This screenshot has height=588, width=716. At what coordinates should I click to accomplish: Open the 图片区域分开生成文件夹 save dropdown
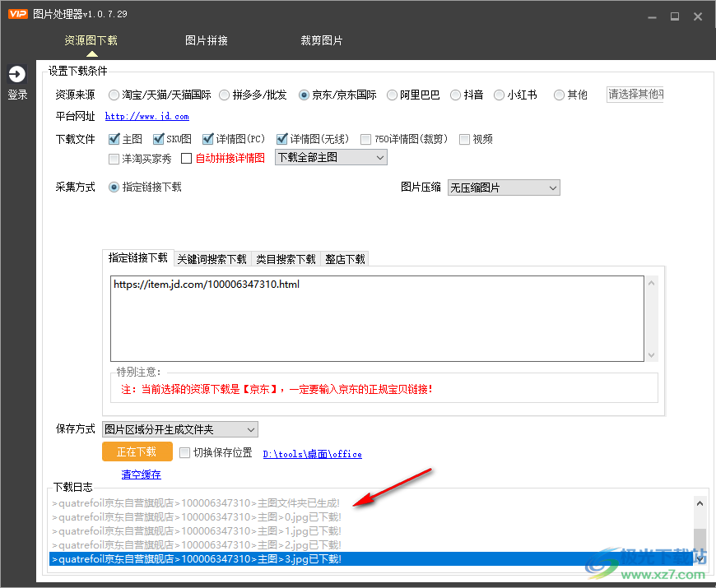[179, 429]
